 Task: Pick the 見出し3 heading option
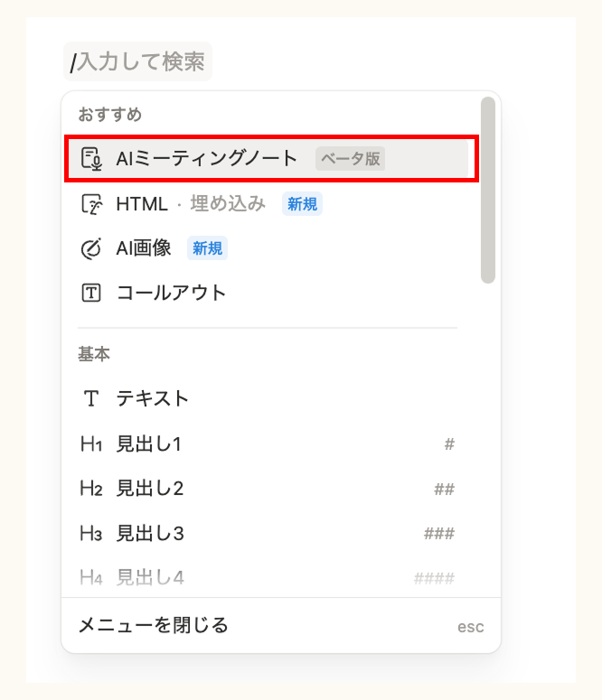(268, 533)
